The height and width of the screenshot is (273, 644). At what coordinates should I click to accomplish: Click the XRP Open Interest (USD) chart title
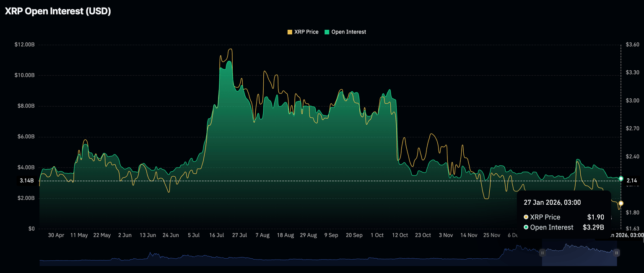pyautogui.click(x=58, y=11)
